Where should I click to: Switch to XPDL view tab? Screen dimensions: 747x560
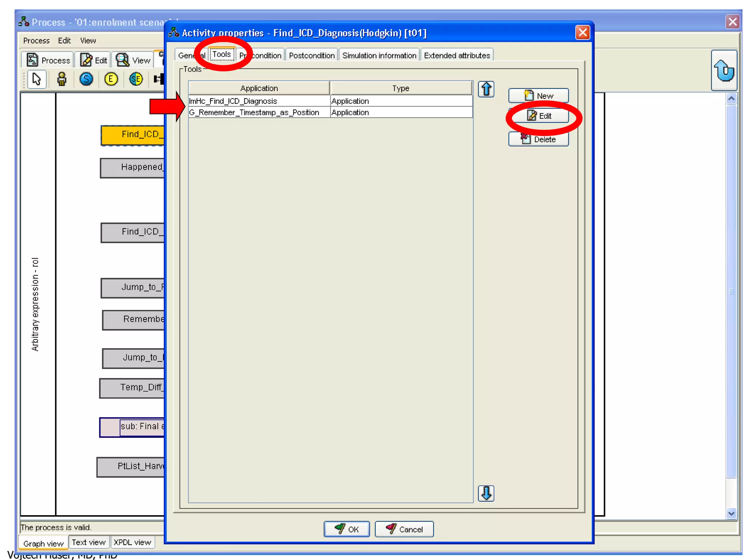(x=132, y=542)
